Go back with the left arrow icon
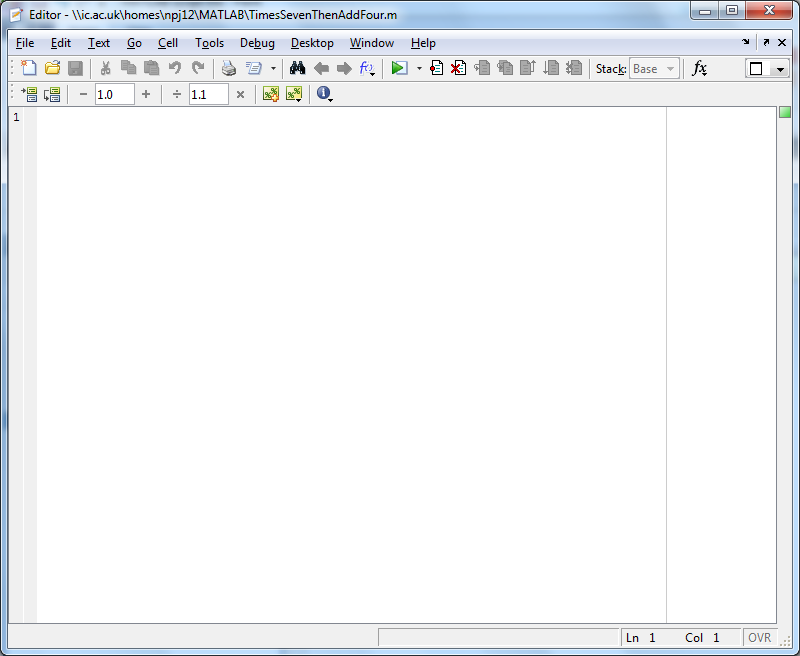Image resolution: width=800 pixels, height=656 pixels. point(321,68)
